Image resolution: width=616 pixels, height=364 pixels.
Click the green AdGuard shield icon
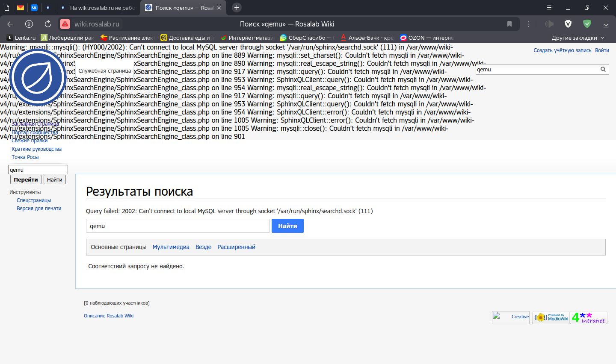587,24
